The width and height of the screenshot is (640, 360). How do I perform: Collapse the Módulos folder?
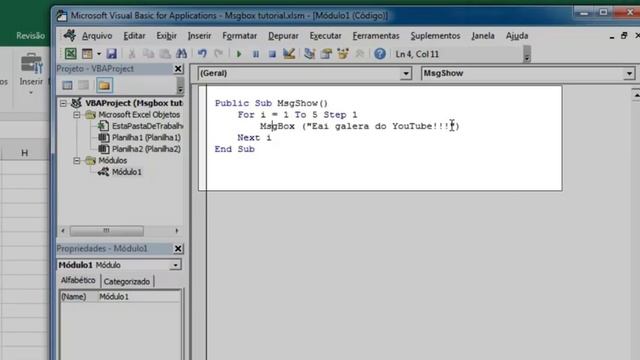point(76,160)
